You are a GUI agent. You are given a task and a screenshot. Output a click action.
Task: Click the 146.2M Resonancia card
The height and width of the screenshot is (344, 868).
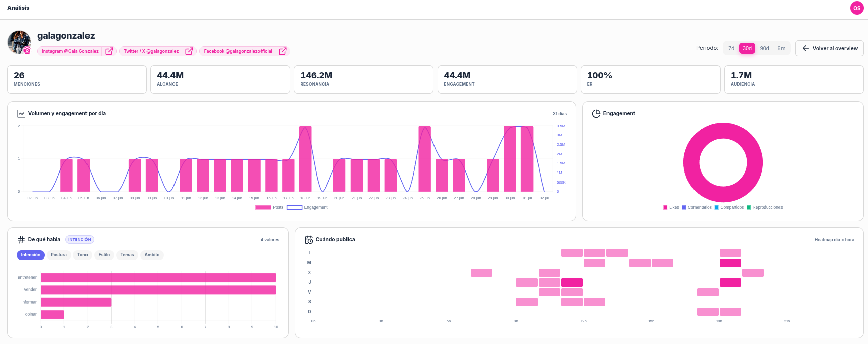364,79
